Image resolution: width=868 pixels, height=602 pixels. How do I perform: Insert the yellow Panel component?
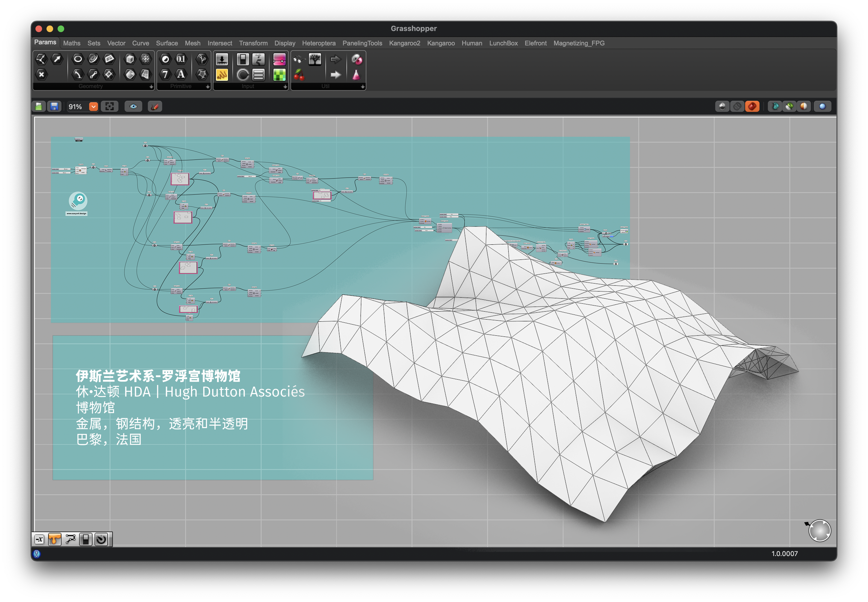(x=222, y=75)
